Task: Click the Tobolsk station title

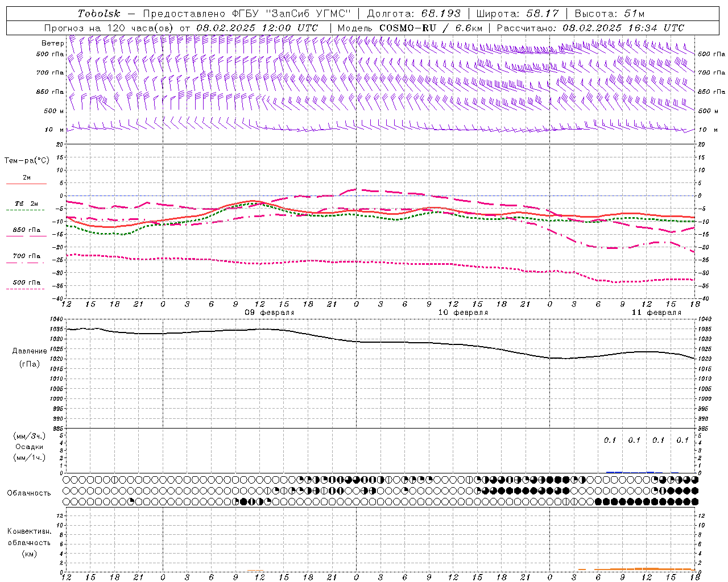Action: pos(99,14)
